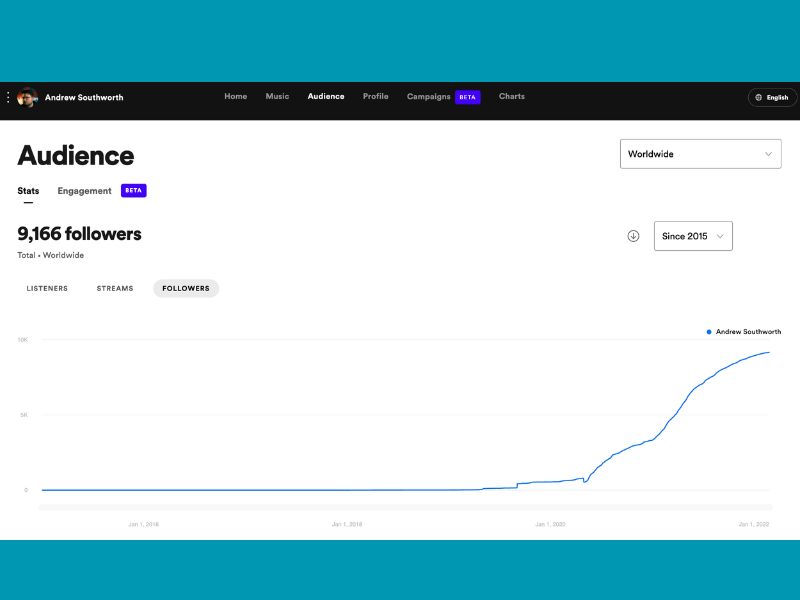The image size is (800, 600).
Task: Click the English language button
Action: click(772, 97)
